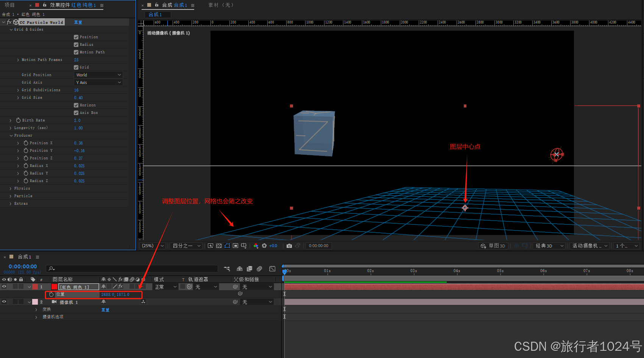
Task: Uncheck the Axis Box checkbox
Action: click(x=76, y=113)
